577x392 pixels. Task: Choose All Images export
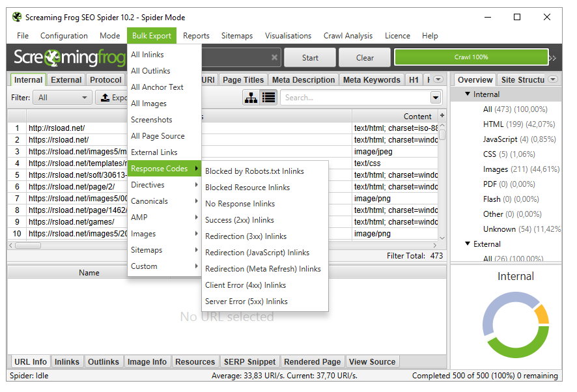165,104
